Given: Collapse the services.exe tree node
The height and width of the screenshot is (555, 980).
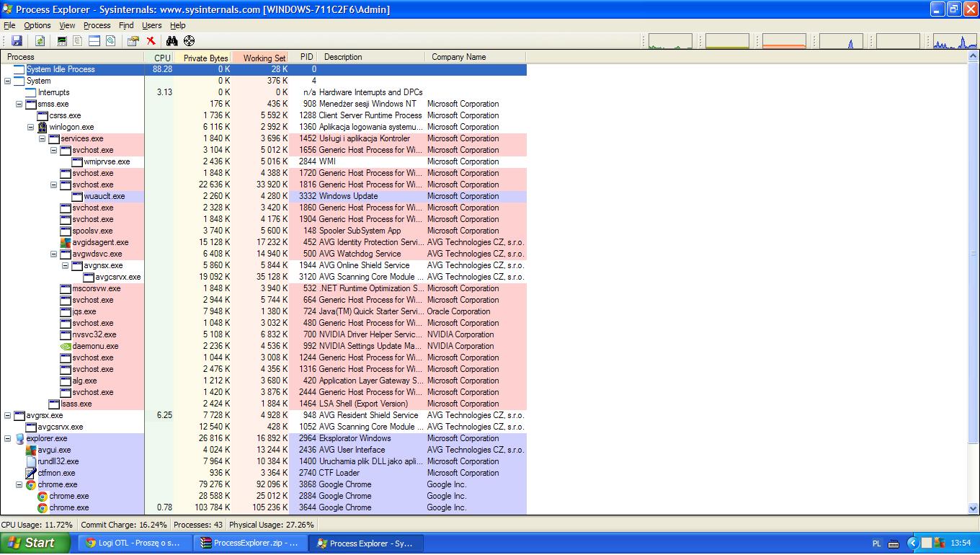Looking at the screenshot, I should pos(43,138).
